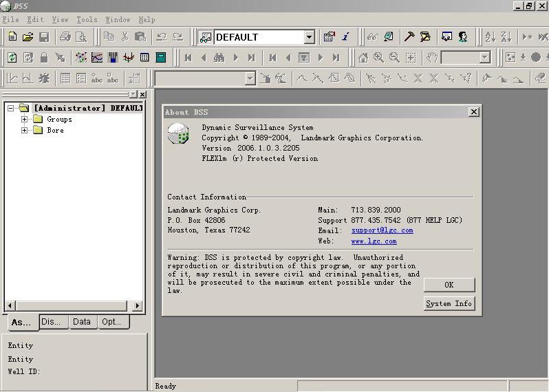Close the About DSS dialog

[x=474, y=112]
